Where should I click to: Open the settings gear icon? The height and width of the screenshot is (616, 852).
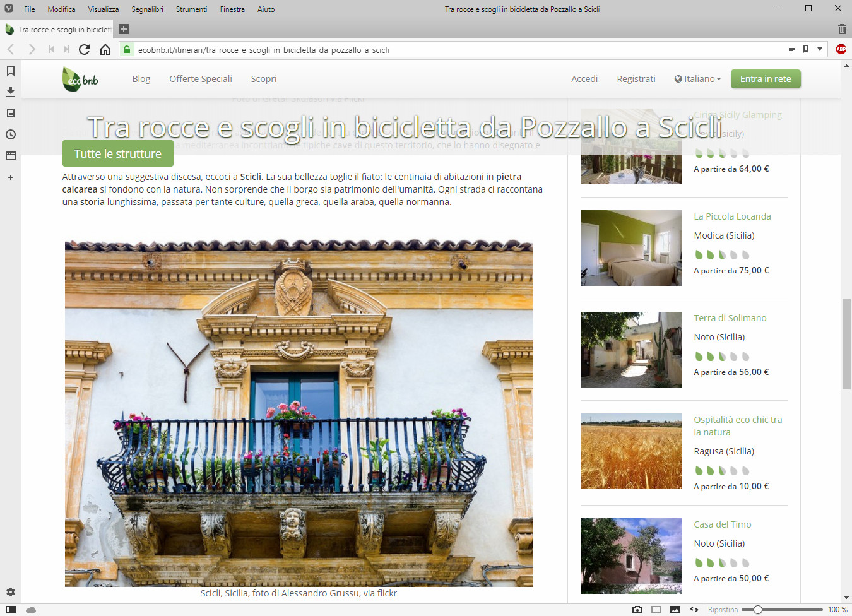tap(11, 592)
